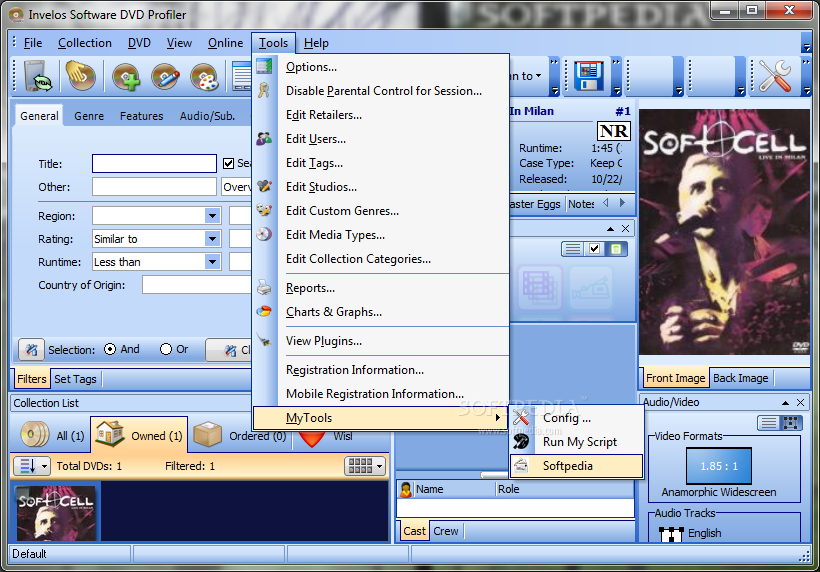This screenshot has width=820, height=572.
Task: Click the disc with paint palette icon
Action: coord(204,77)
